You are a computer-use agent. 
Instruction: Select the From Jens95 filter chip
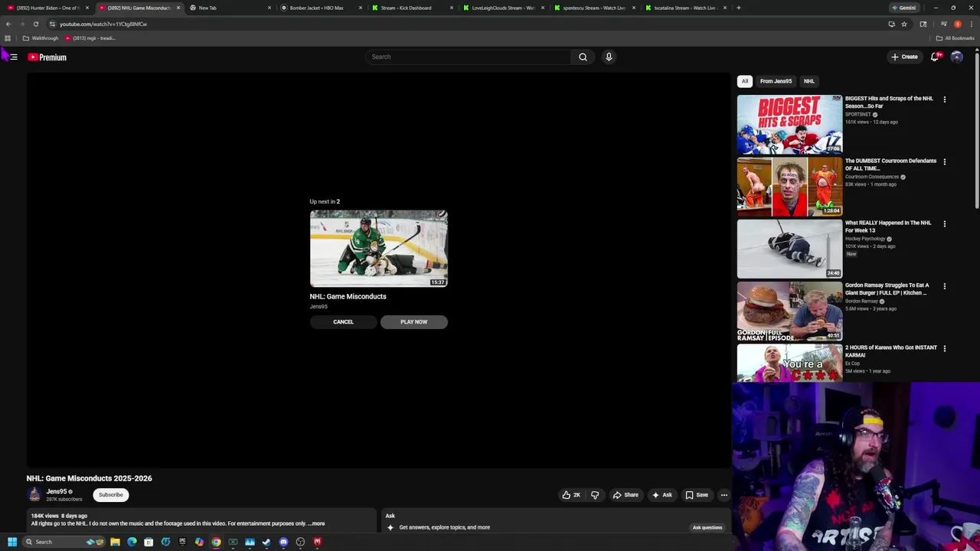pyautogui.click(x=776, y=81)
